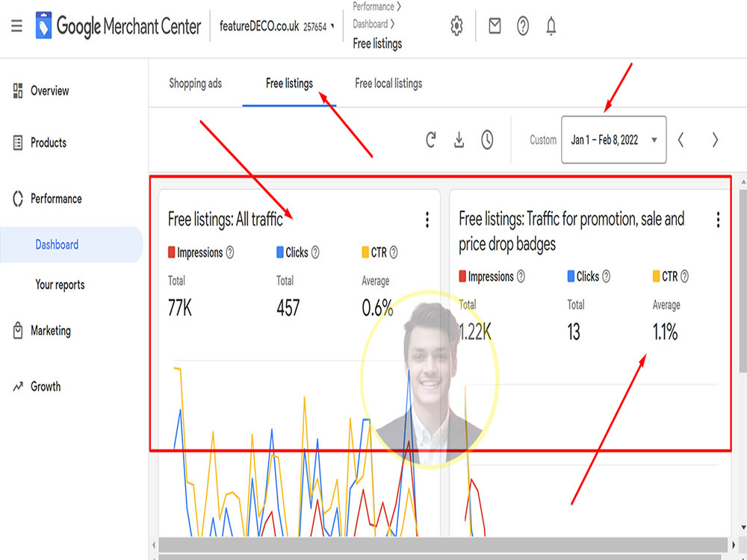
Task: Expand Performance in the sidebar
Action: click(x=56, y=199)
